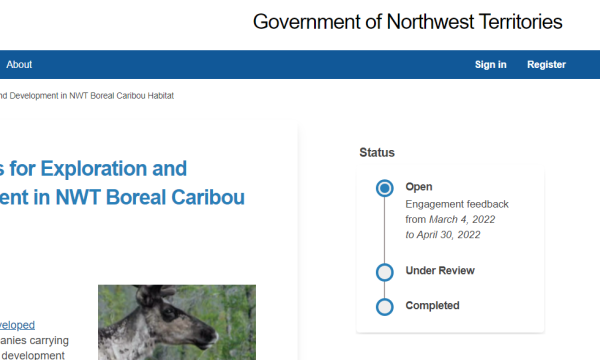Click the April 30, 2022 date

[448, 235]
